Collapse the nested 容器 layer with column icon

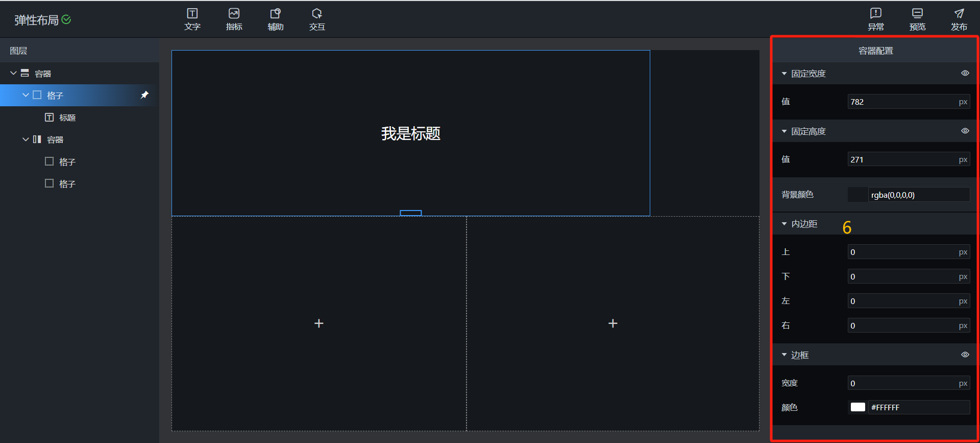click(x=26, y=139)
